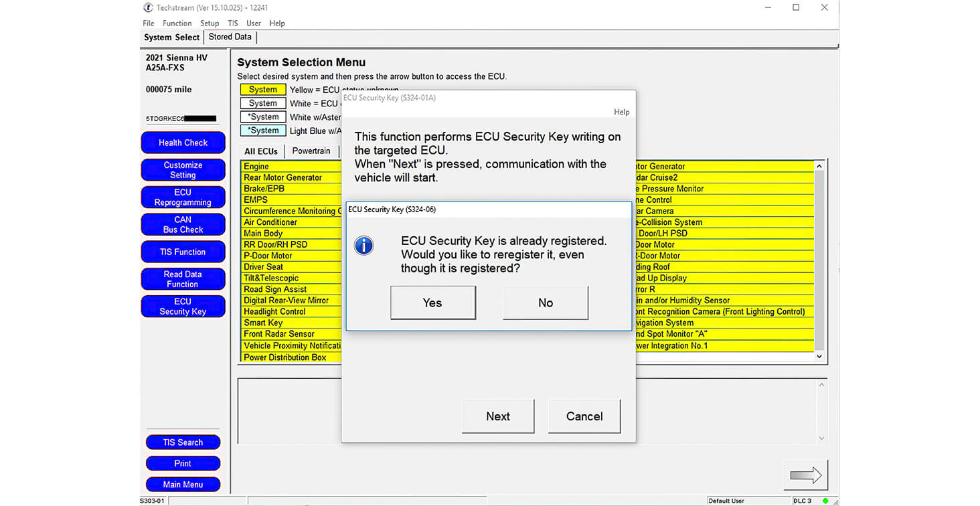Select Digital Rear-View Mirror row

292,301
